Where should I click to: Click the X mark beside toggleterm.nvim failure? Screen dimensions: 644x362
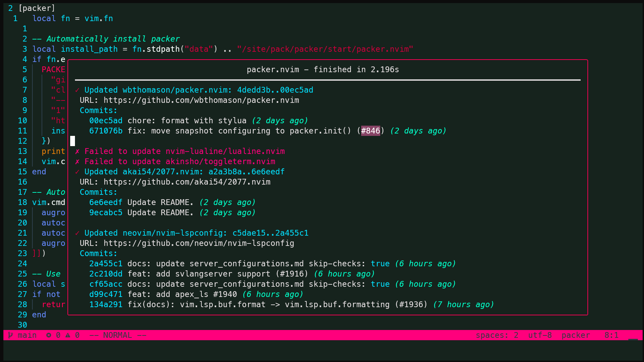77,161
